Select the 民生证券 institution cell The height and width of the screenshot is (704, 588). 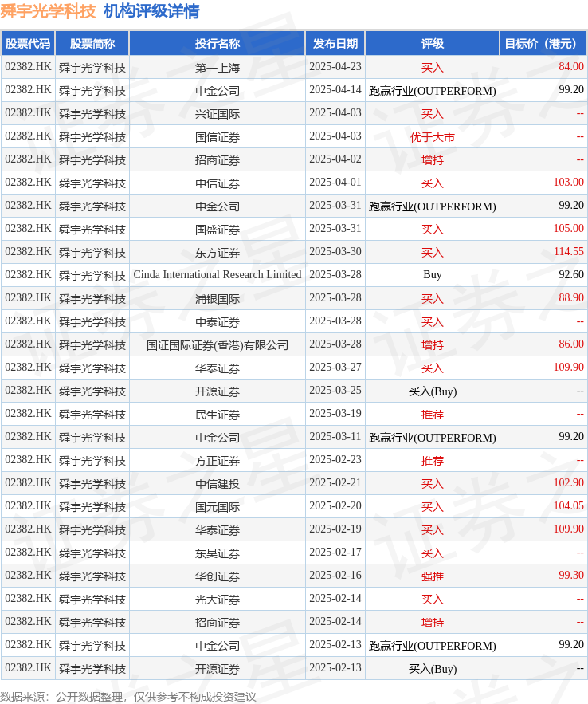coord(218,415)
